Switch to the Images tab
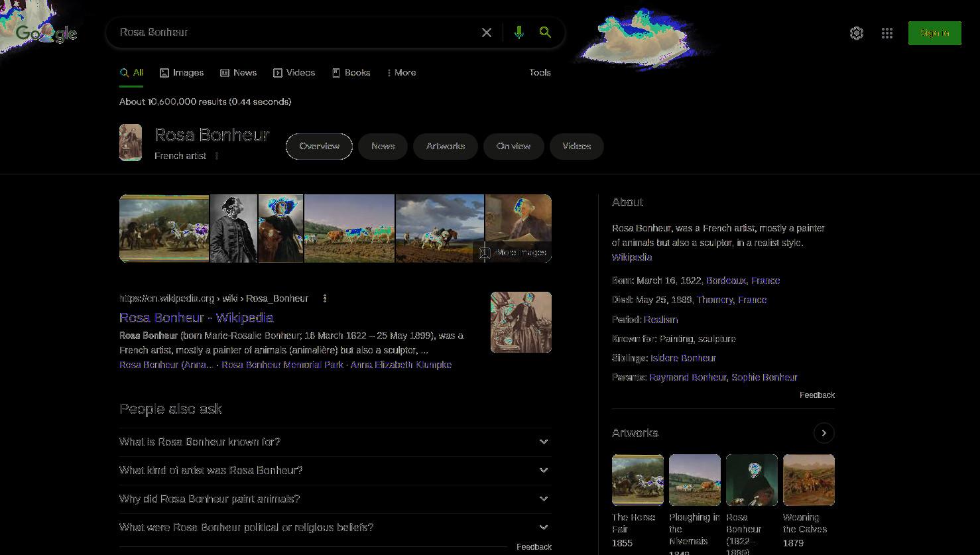Image resolution: width=980 pixels, height=555 pixels. point(182,73)
